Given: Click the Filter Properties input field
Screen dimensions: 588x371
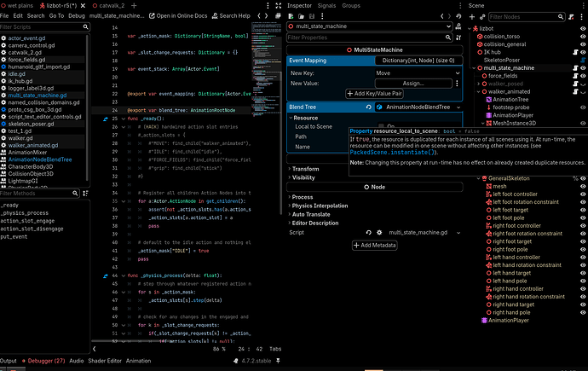Looking at the screenshot, I should [x=369, y=38].
